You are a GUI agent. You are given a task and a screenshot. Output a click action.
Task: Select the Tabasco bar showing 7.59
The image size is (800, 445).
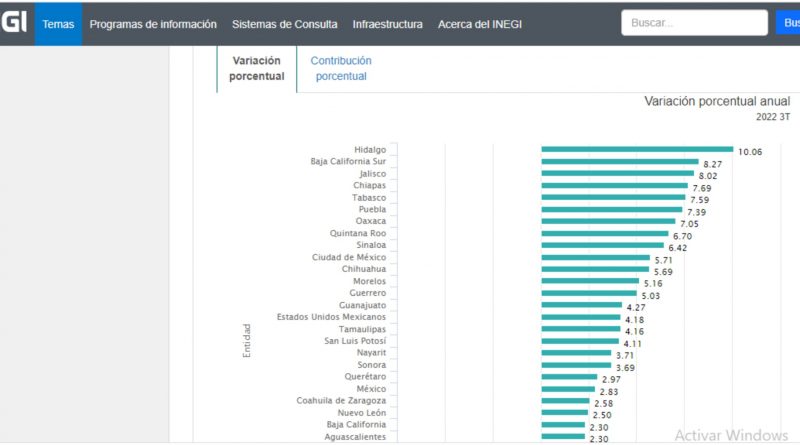(x=613, y=197)
